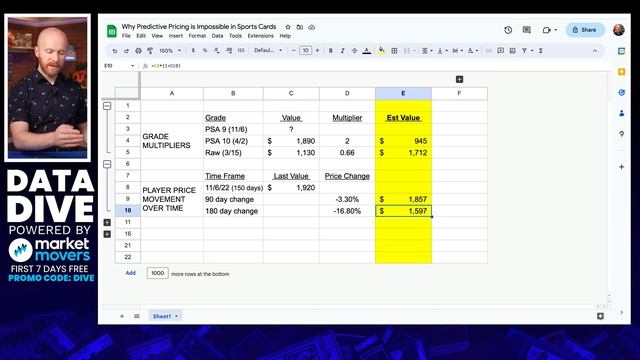Viewport: 640px width, 360px height.
Task: Open the zoom 150% dropdown
Action: point(170,51)
